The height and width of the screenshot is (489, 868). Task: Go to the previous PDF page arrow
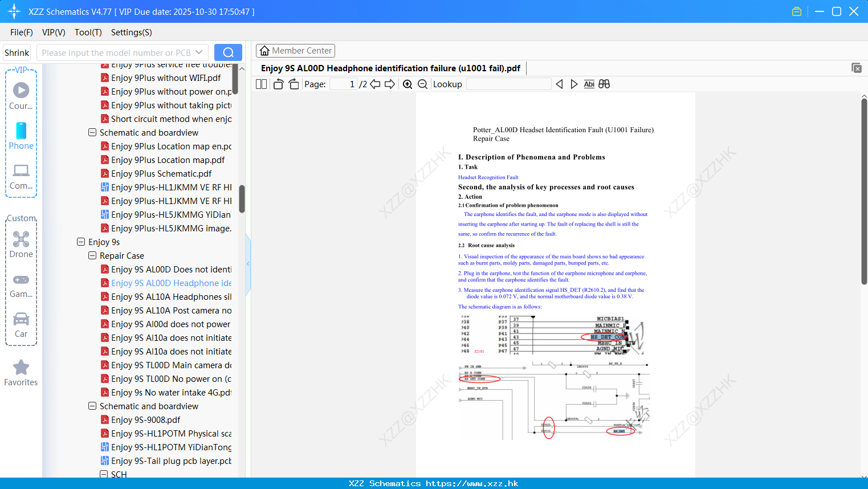click(375, 84)
